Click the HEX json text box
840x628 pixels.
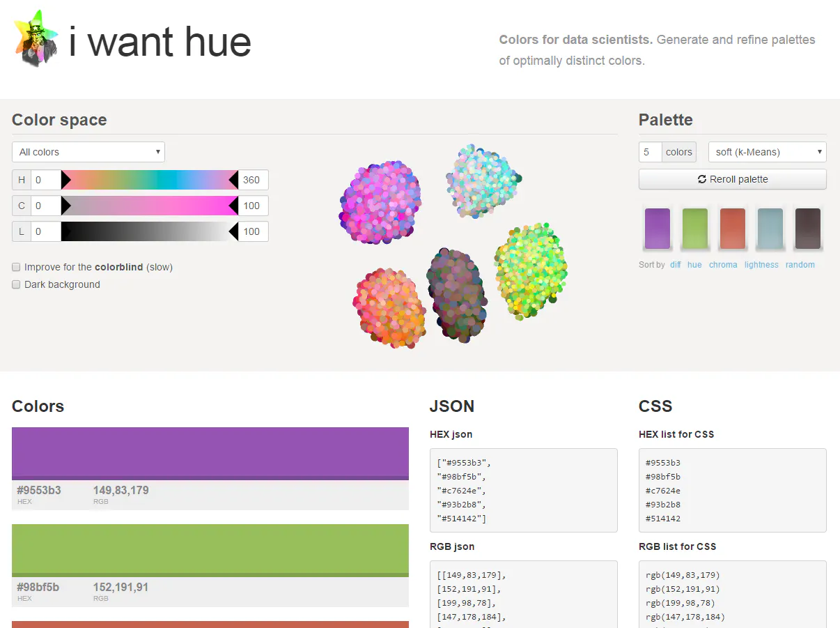pyautogui.click(x=524, y=490)
